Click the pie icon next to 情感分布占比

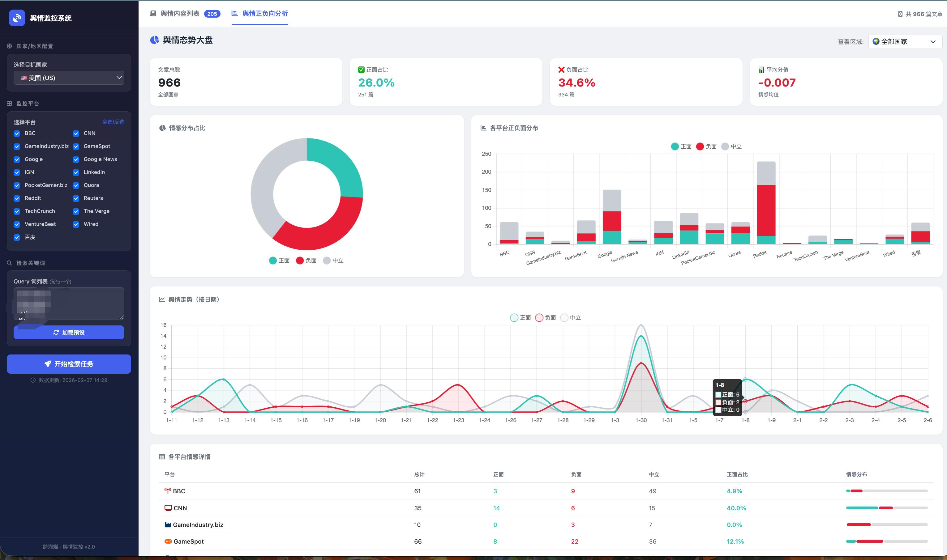162,128
